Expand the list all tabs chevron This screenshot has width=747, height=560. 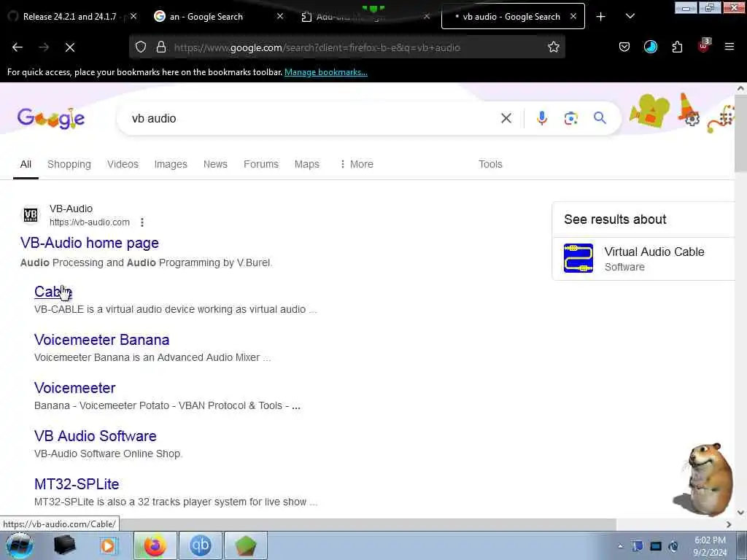630,16
